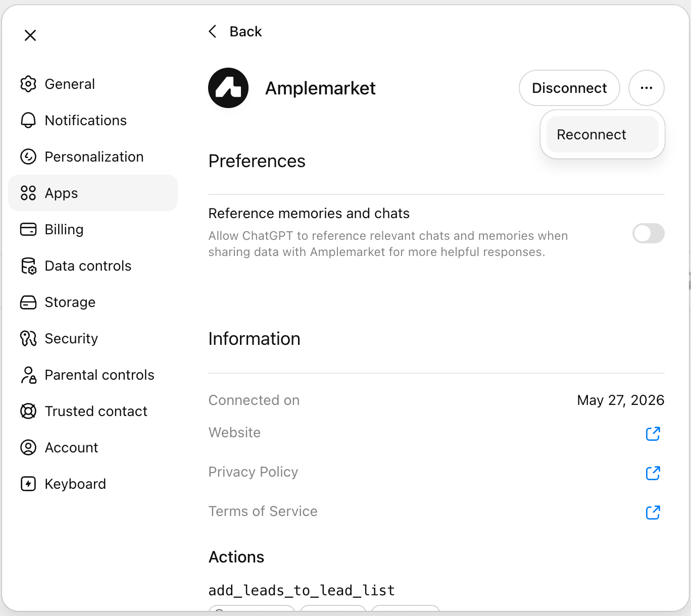This screenshot has width=691, height=616.
Task: Click the Data controls database icon
Action: (28, 266)
